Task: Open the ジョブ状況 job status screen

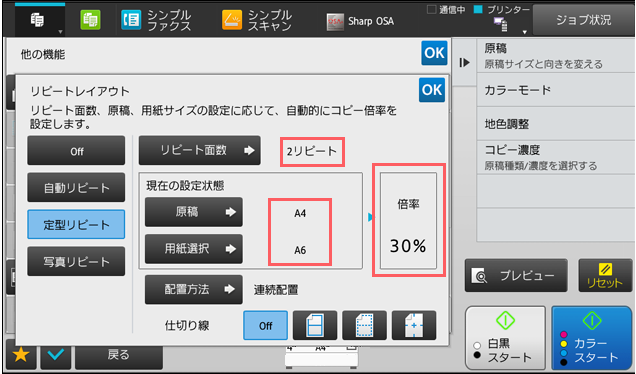Action: 583,20
